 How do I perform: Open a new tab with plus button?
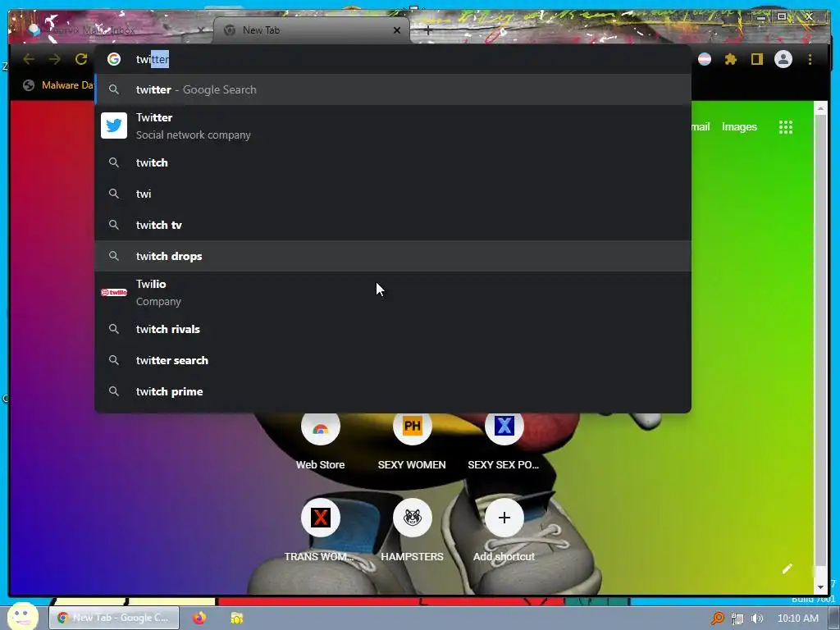pos(427,30)
